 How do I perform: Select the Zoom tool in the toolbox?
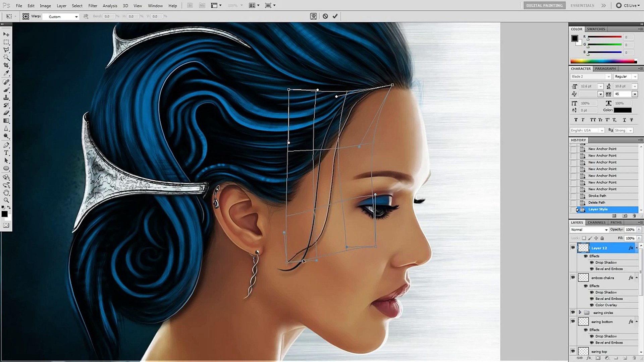point(6,200)
